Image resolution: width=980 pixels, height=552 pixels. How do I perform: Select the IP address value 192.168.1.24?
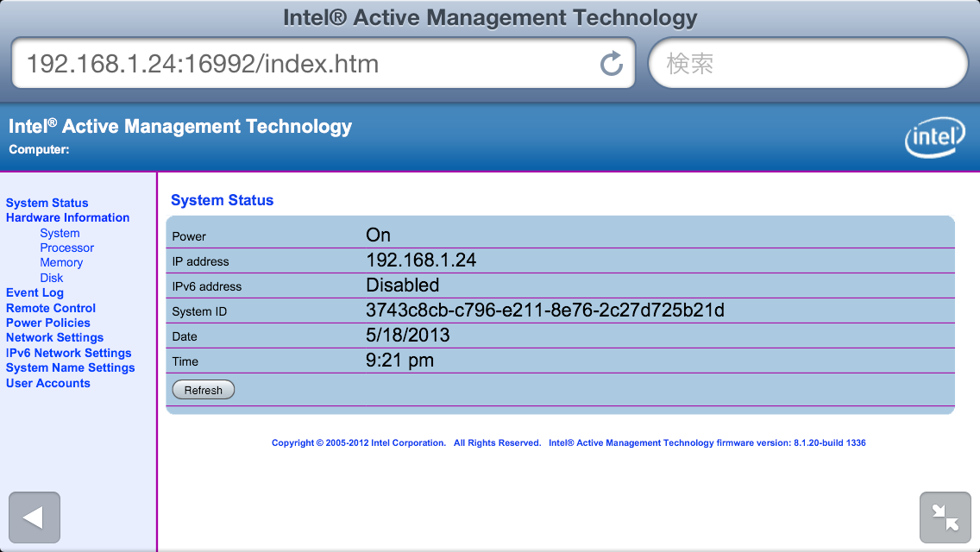point(421,260)
